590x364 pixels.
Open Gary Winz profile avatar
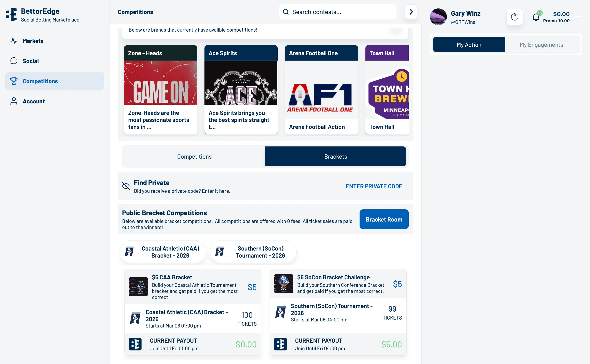tap(438, 17)
